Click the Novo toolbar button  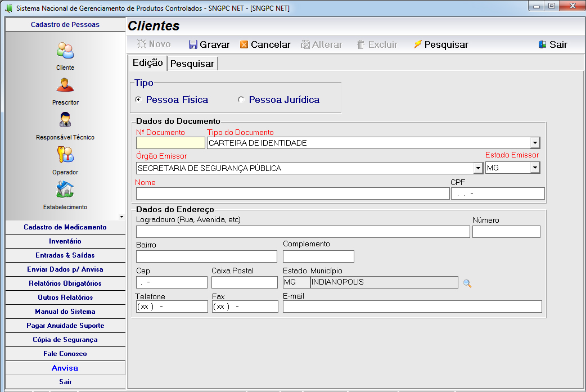point(154,44)
